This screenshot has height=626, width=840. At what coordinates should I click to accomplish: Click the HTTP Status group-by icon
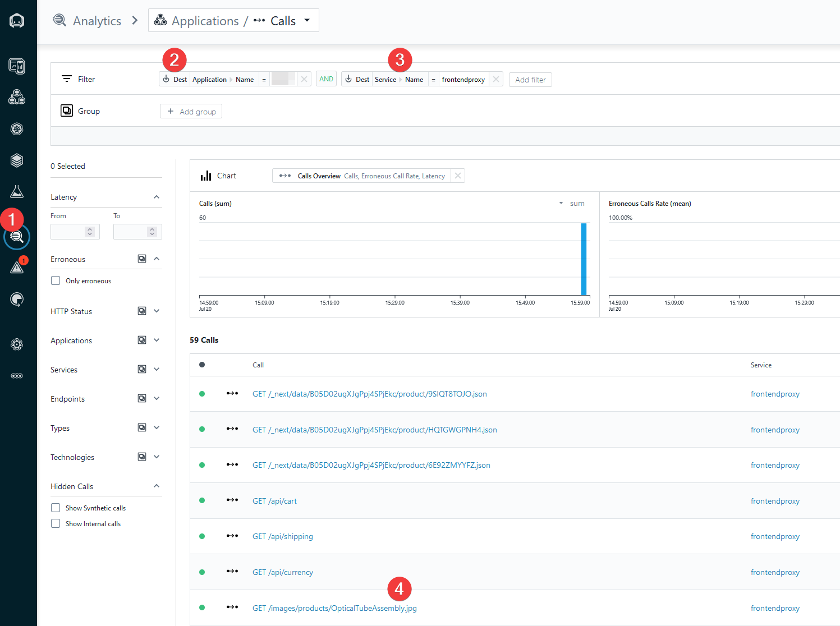coord(142,311)
